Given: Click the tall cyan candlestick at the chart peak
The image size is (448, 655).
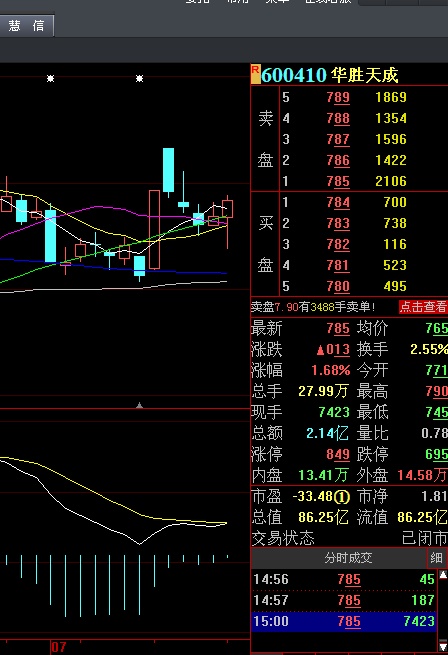Looking at the screenshot, I should pos(168,170).
